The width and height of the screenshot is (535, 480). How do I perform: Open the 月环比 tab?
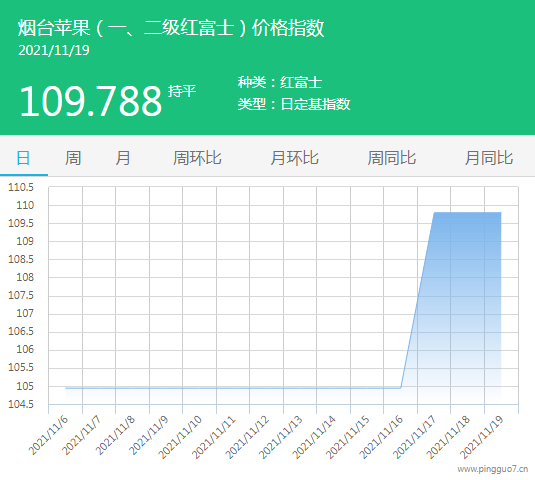tap(294, 158)
